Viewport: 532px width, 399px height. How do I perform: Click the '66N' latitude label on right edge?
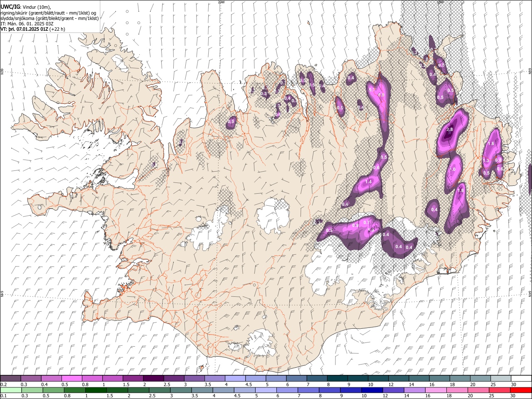tap(530, 71)
